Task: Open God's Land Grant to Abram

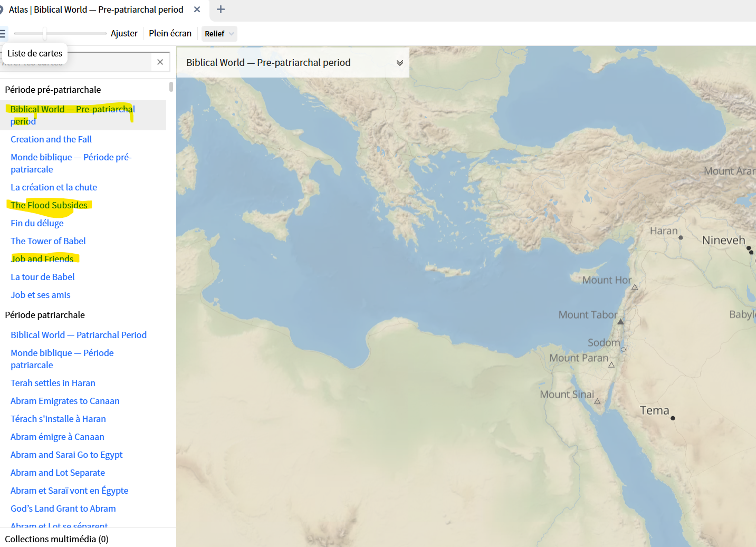Action: pyautogui.click(x=63, y=508)
